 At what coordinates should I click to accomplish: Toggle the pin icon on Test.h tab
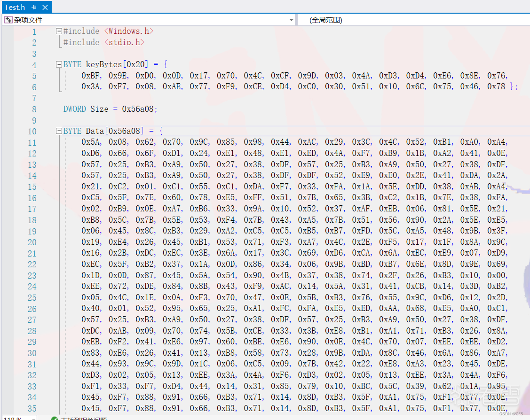tap(34, 7)
